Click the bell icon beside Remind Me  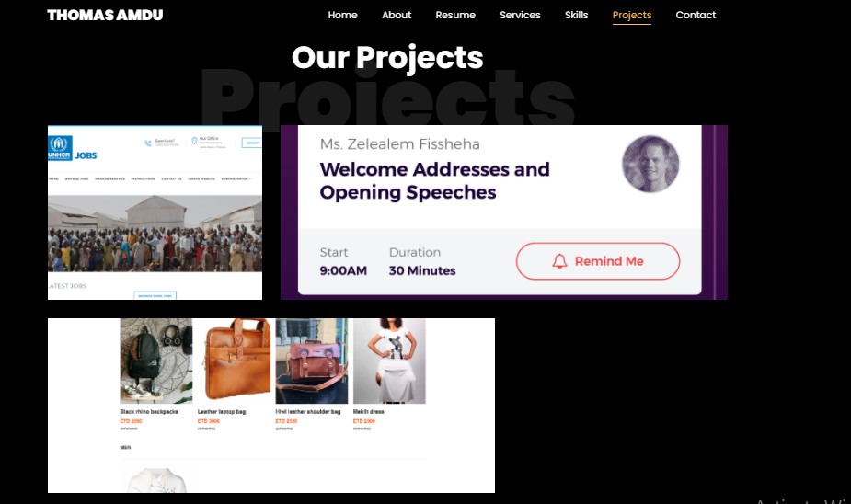point(559,261)
